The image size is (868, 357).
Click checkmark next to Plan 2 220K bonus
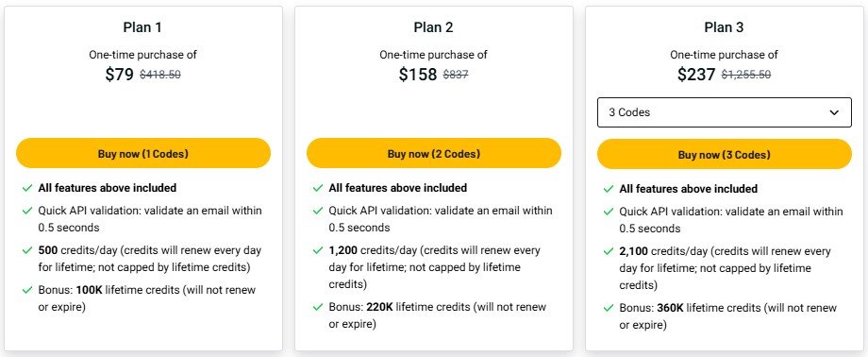coord(318,307)
